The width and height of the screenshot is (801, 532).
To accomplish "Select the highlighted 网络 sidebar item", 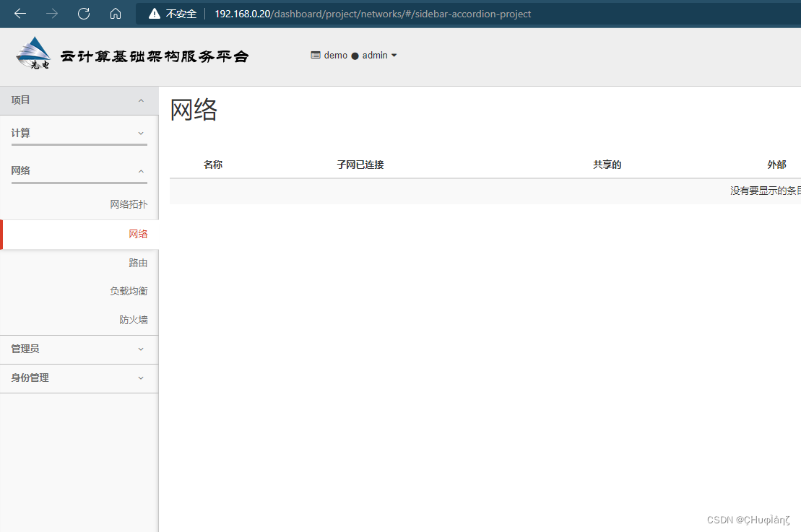I will click(79, 235).
